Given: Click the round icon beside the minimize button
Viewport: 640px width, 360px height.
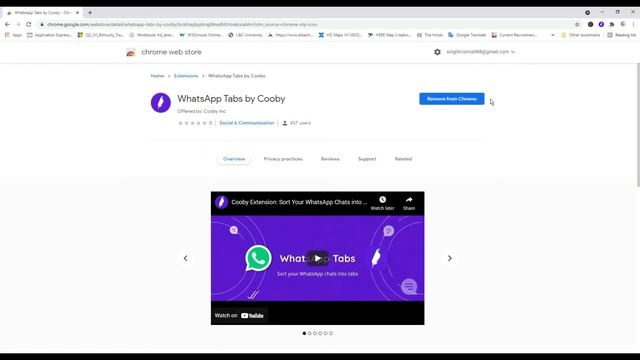Looking at the screenshot, I should (x=587, y=13).
